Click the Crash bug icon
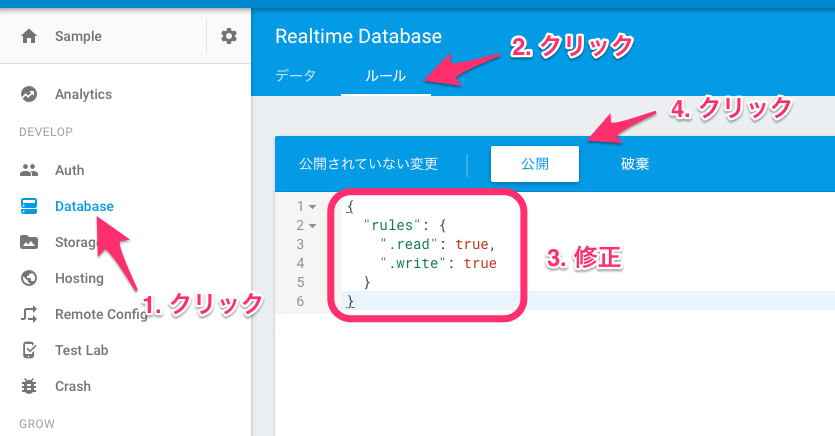This screenshot has height=436, width=835. coord(29,386)
